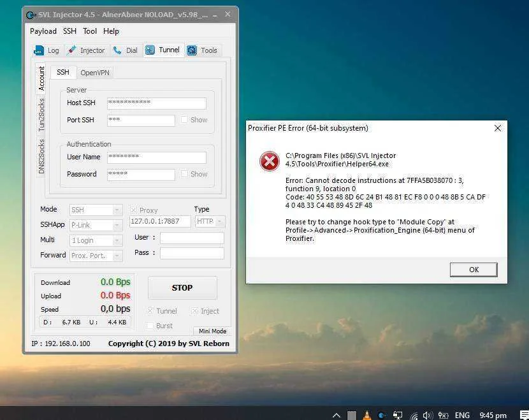This screenshot has width=529, height=420.
Task: Click the SVL Injector title bar icon
Action: pyautogui.click(x=31, y=15)
